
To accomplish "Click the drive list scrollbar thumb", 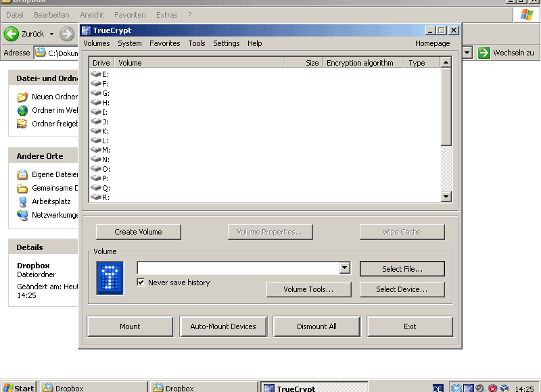I will pos(446,107).
